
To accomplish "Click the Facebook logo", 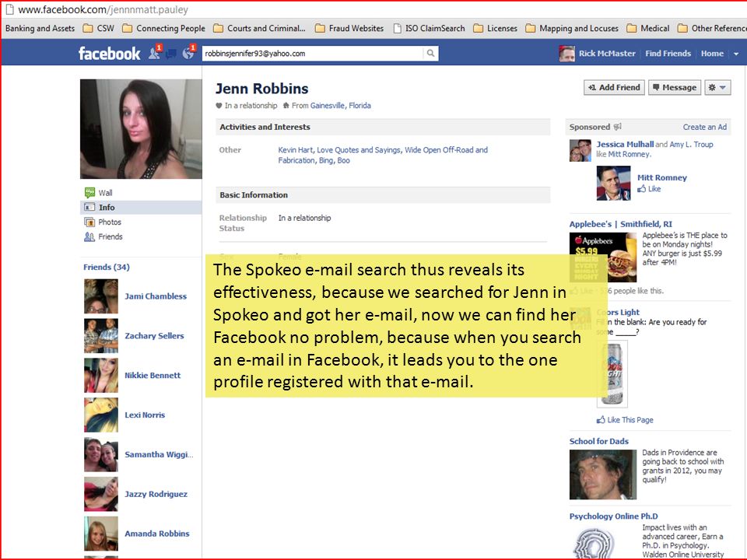I will tap(109, 54).
